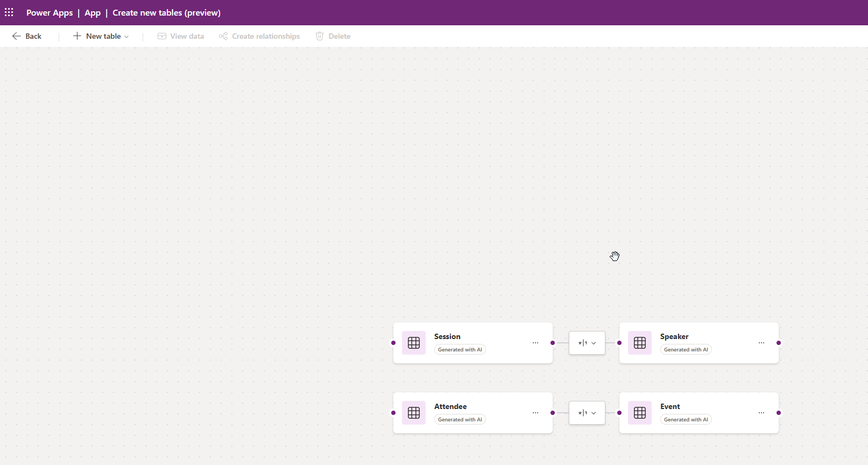Image resolution: width=868 pixels, height=465 pixels.
Task: Expand Attendee-Event relationship type dropdown
Action: 587,413
